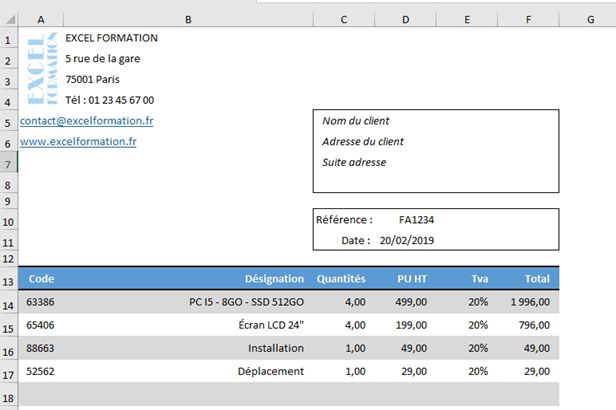
Task: Select row 13 header
Action: [x=9, y=282]
